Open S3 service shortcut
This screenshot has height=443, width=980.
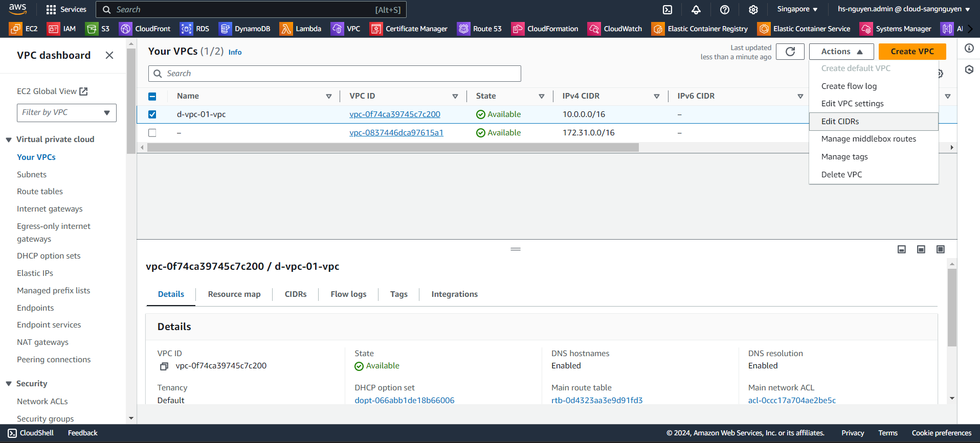(x=98, y=29)
